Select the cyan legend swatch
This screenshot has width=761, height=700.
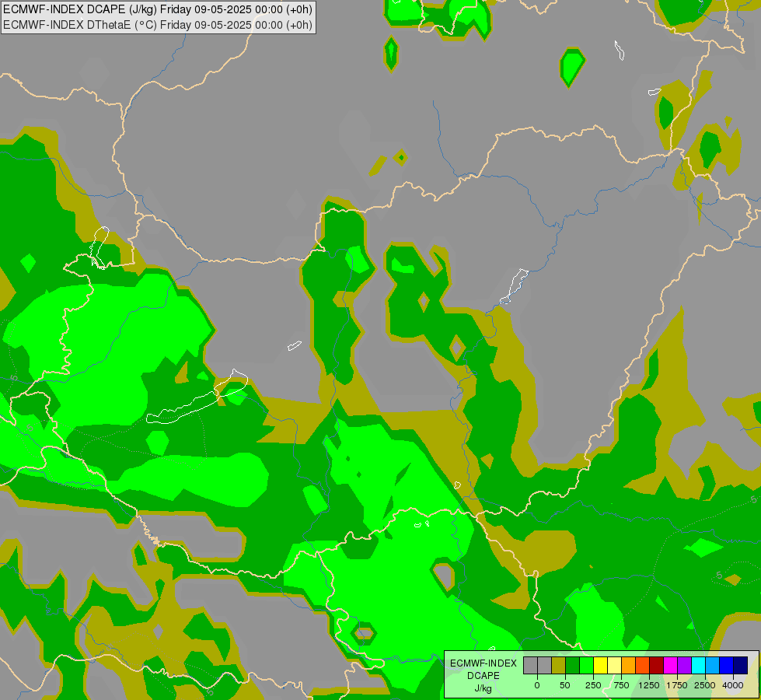699,665
